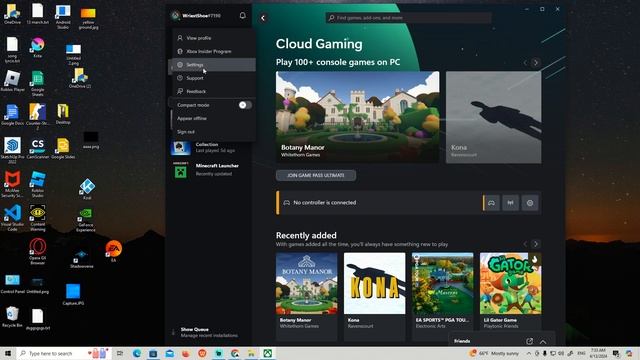Open Roblox Studio desktop shortcut
This screenshot has height=360, width=640.
[38, 184]
